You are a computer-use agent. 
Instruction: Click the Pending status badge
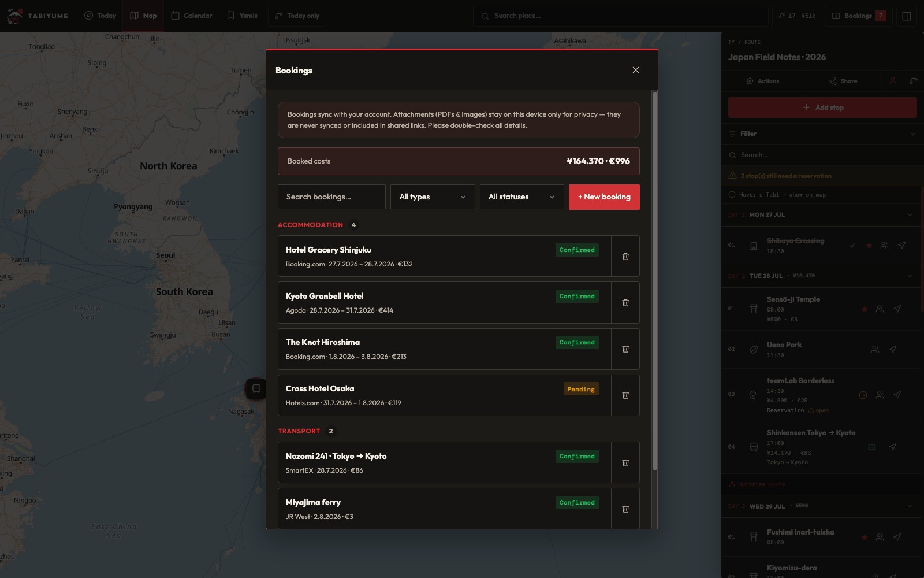coord(581,389)
